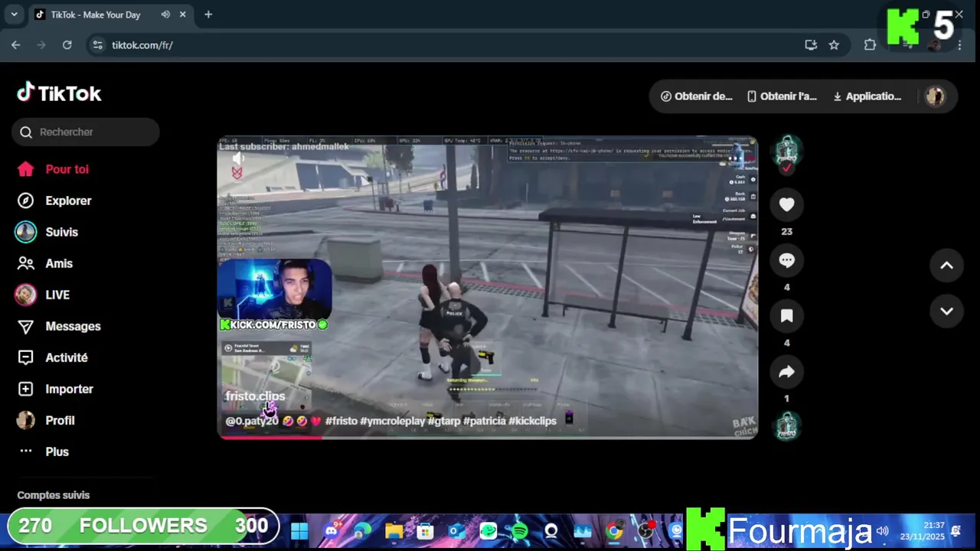Click the TikTok logo
The width and height of the screenshot is (980, 551).
59,93
